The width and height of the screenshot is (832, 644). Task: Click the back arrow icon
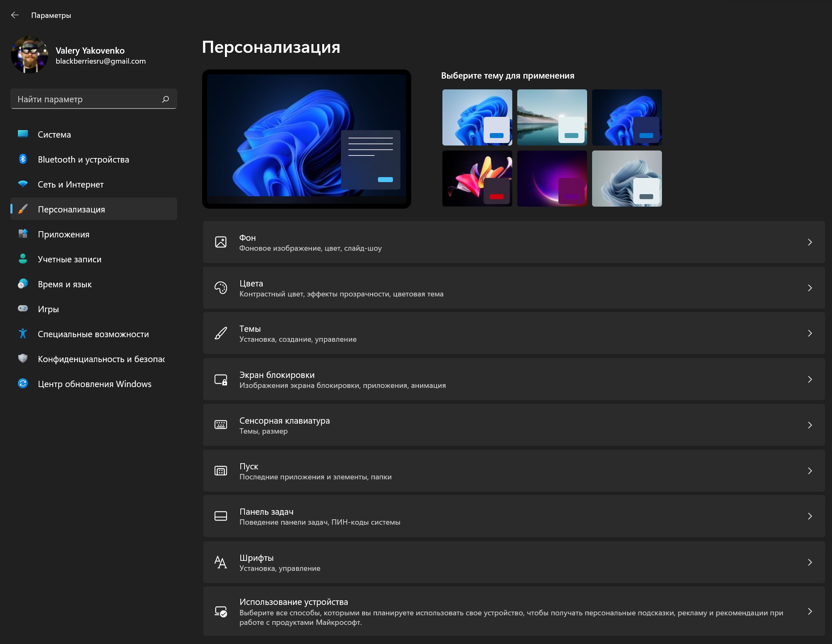click(15, 15)
